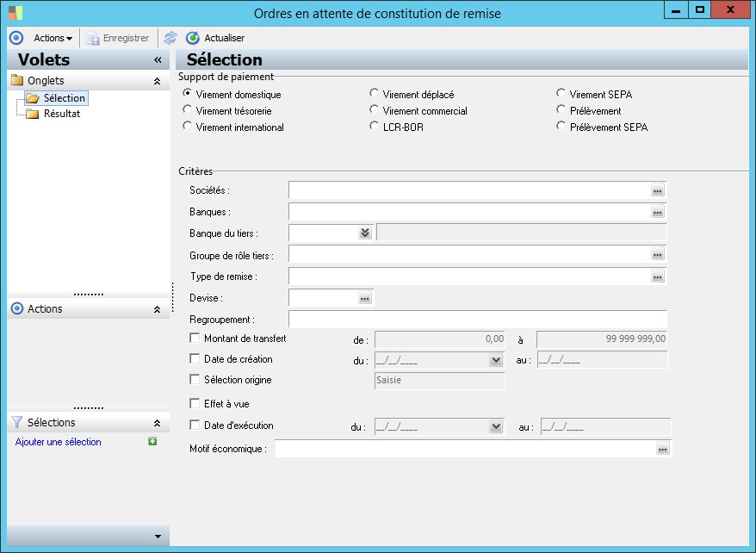Open Date de création start date dropdown
Viewport: 756px width, 553px height.
coord(496,360)
